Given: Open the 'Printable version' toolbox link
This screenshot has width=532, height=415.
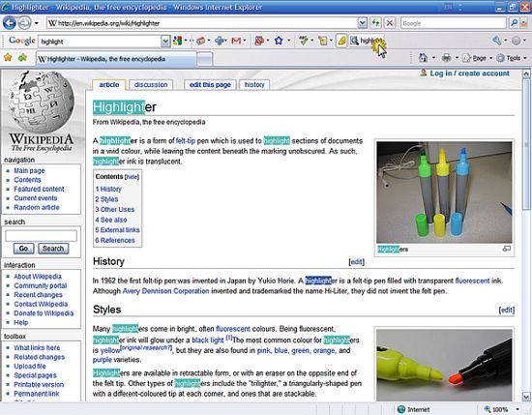Looking at the screenshot, I should click(x=39, y=384).
